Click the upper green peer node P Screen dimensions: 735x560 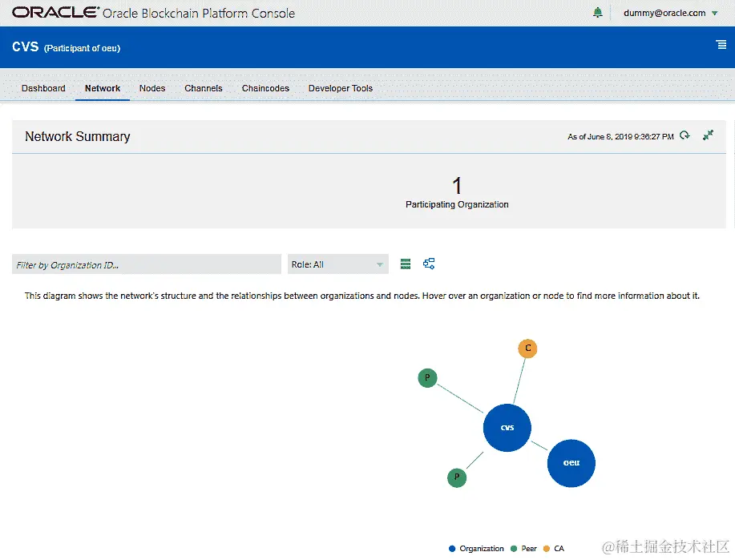click(x=427, y=377)
